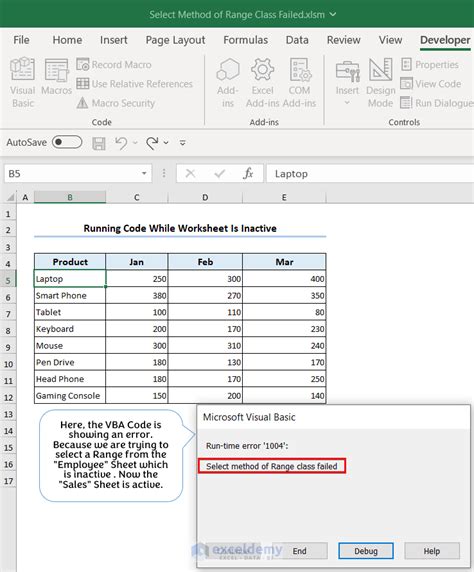Click Run Dialogue
The height and width of the screenshot is (572, 474).
[437, 103]
